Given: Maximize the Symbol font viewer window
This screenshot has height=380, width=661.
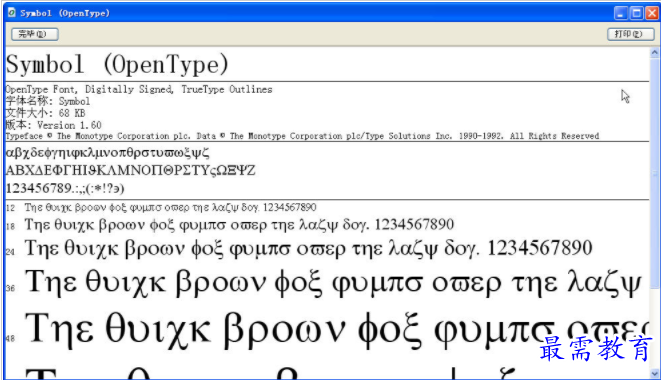Looking at the screenshot, I should [x=637, y=13].
